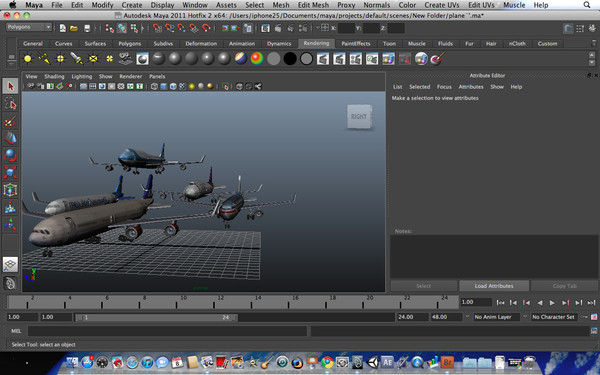Pick the Scale tool cube icon
This screenshot has height=375, width=600.
[x=10, y=173]
